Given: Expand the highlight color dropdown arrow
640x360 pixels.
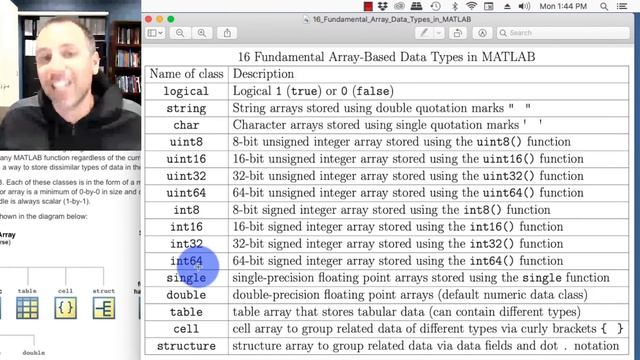Looking at the screenshot, I should (x=439, y=33).
